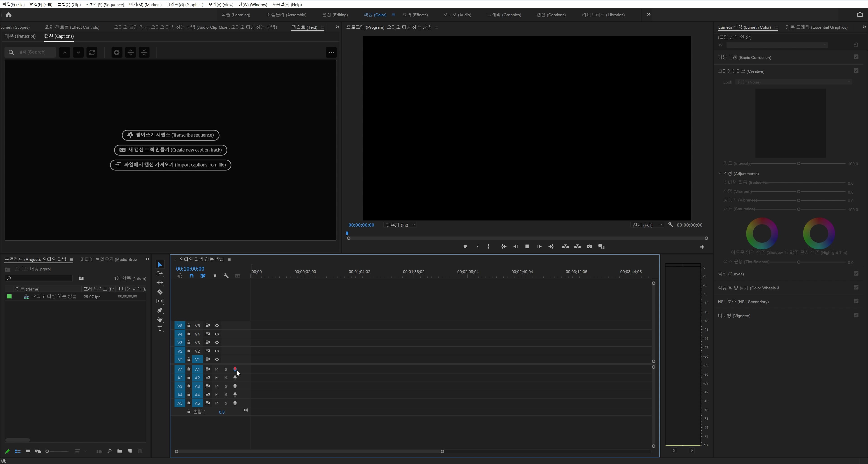Select the Razor tool in toolbar
The image size is (868, 464).
coord(160,292)
